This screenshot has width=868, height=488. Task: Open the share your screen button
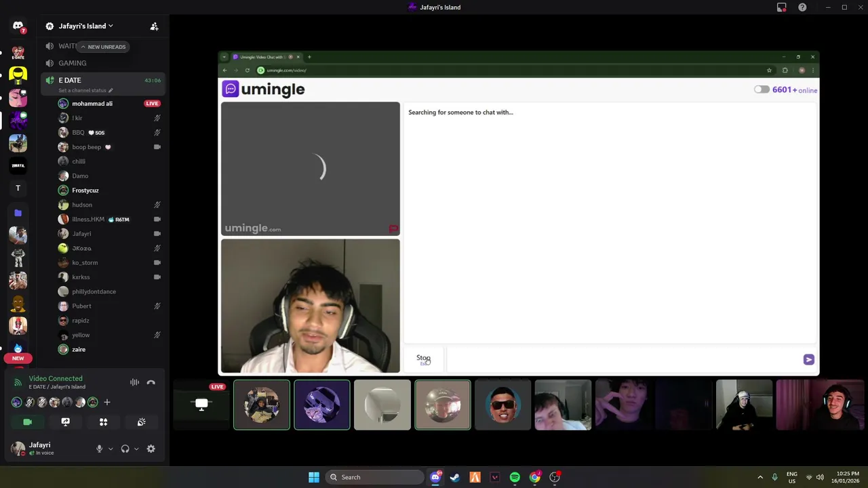point(65,422)
